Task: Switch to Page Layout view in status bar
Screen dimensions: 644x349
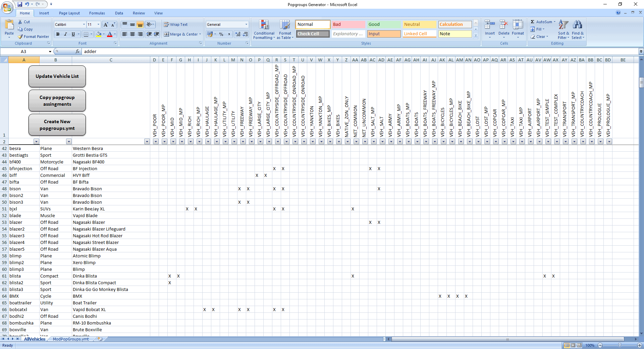Action: [x=573, y=345]
